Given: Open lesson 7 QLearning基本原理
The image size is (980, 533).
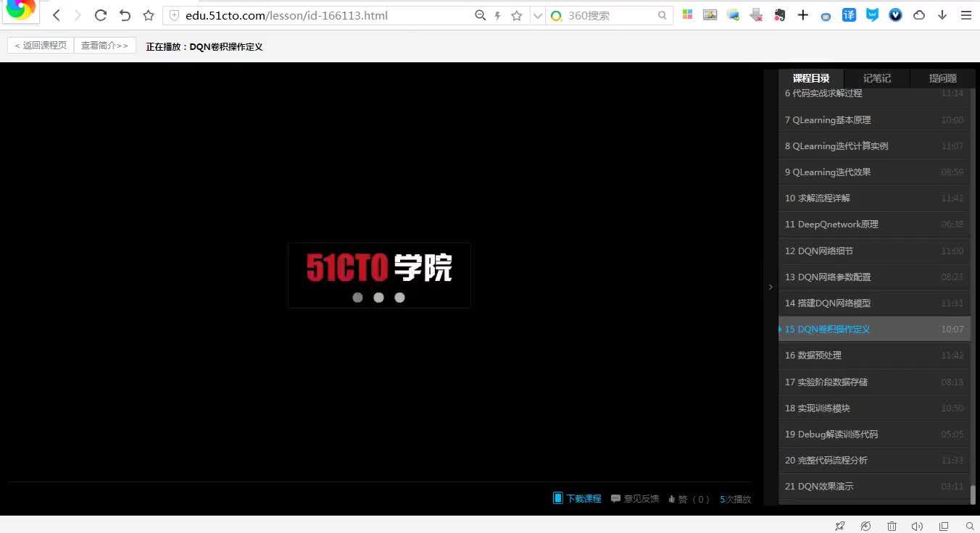Looking at the screenshot, I should 874,119.
